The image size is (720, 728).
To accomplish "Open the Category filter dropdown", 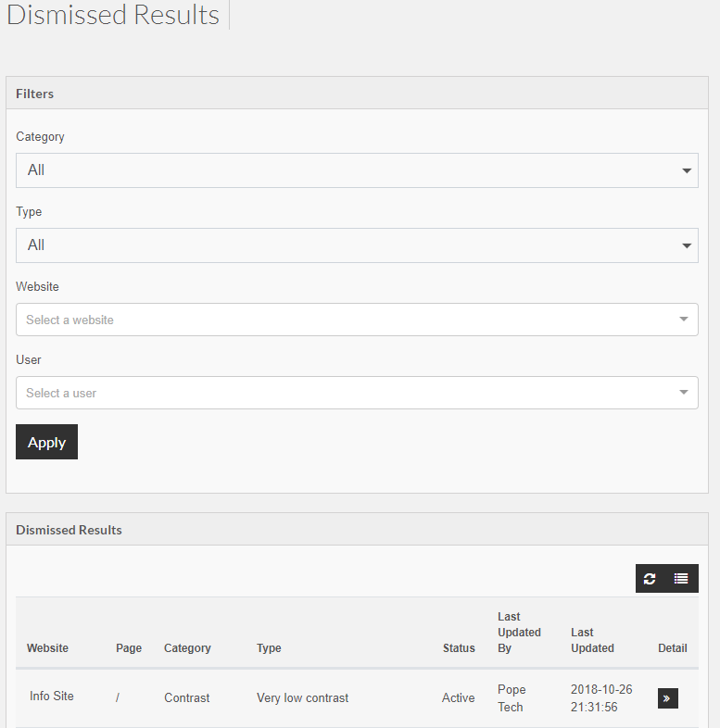I will [x=357, y=170].
